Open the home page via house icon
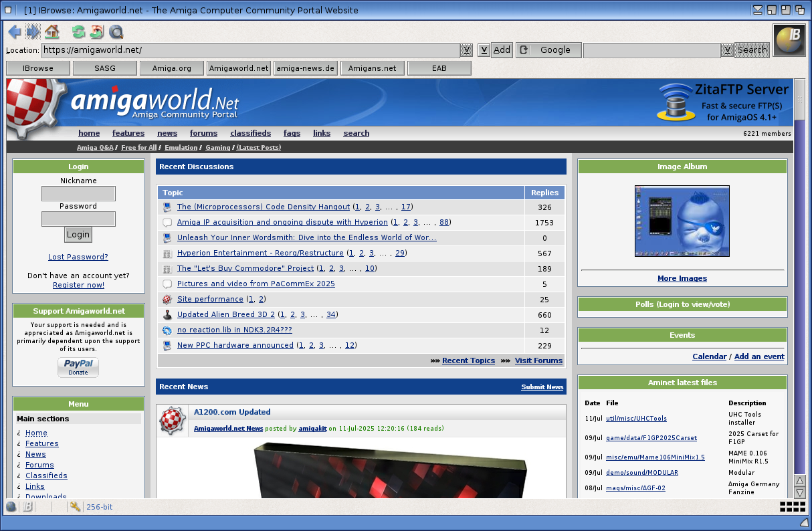 [x=52, y=31]
